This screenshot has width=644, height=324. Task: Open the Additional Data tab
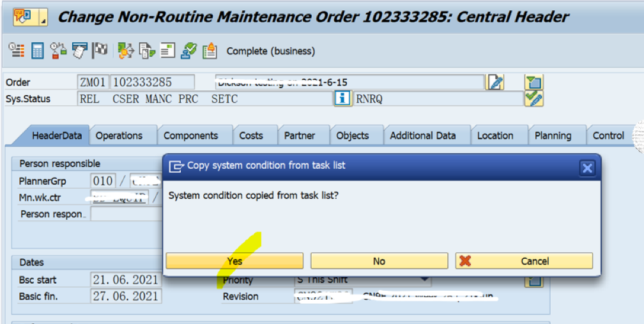click(x=423, y=136)
